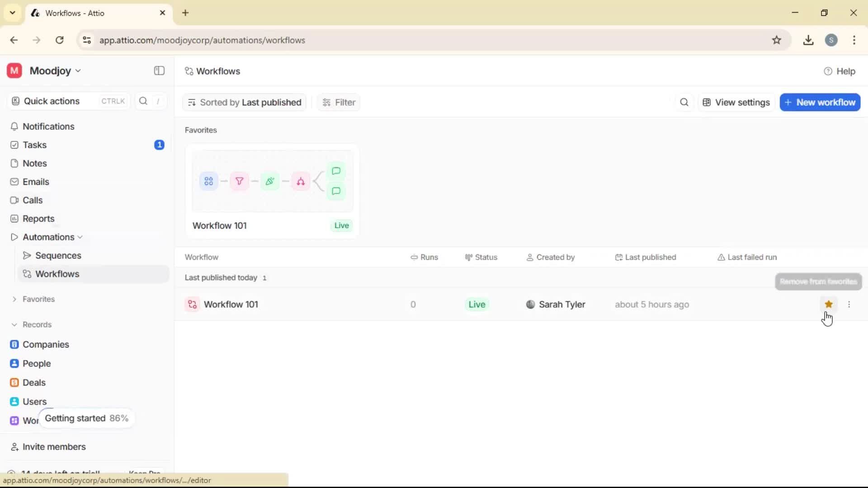The height and width of the screenshot is (488, 868).
Task: Open Notifications in the sidebar
Action: (x=49, y=127)
